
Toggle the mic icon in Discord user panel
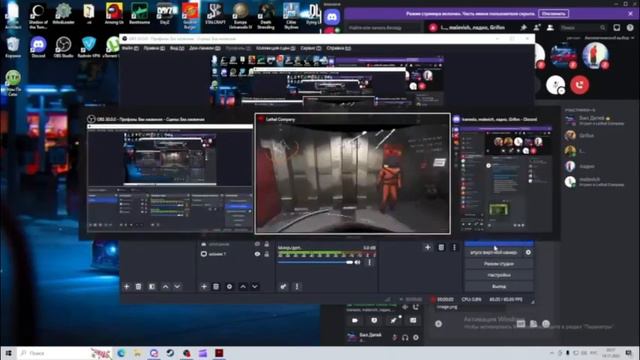click(394, 338)
